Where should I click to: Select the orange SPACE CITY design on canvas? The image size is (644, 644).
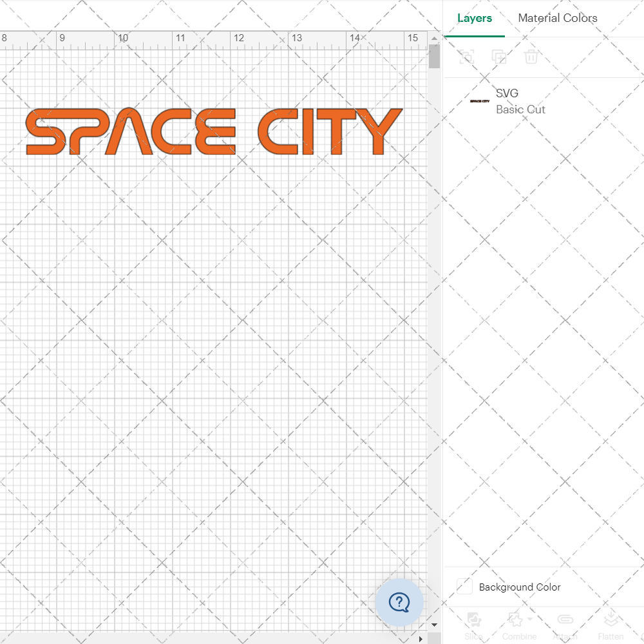click(214, 131)
